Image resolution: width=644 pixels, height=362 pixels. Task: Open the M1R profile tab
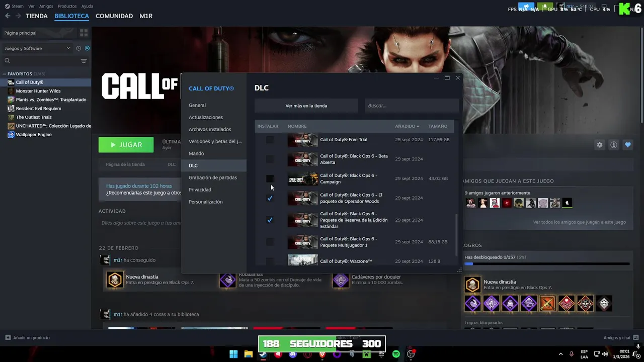point(146,16)
